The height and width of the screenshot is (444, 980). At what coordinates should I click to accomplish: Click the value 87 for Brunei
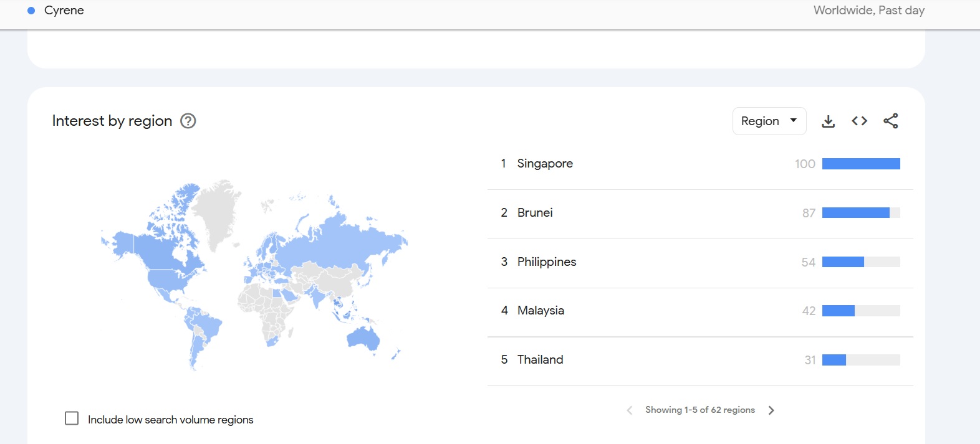click(809, 213)
